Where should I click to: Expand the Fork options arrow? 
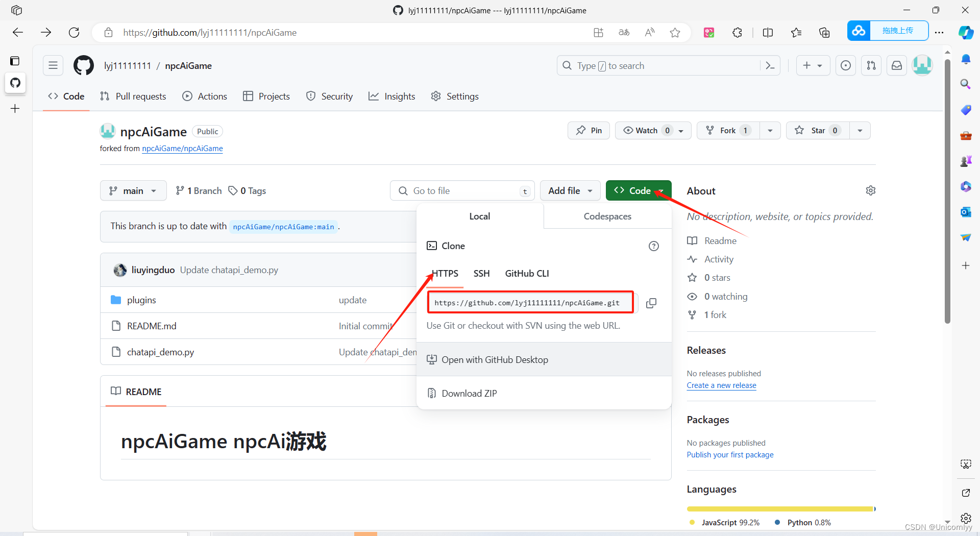point(770,131)
